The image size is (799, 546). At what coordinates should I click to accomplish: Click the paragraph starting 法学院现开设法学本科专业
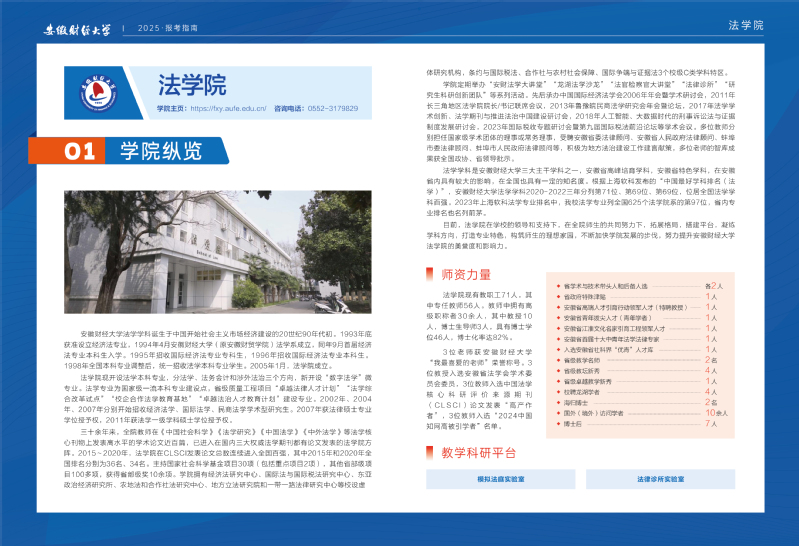[218, 399]
